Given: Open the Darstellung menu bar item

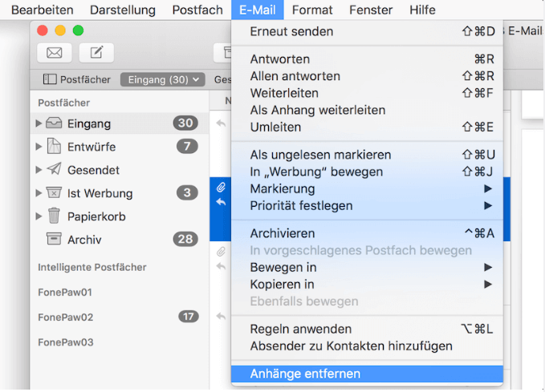Looking at the screenshot, I should pyautogui.click(x=123, y=10).
